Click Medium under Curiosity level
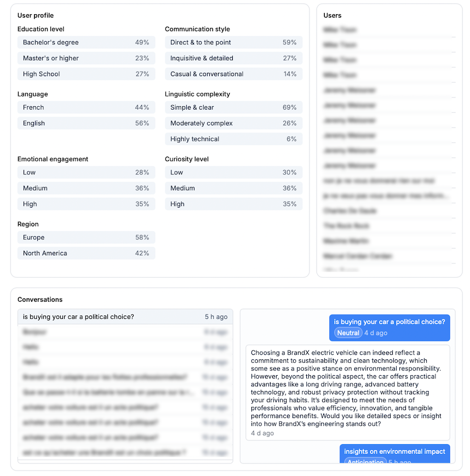 click(233, 188)
